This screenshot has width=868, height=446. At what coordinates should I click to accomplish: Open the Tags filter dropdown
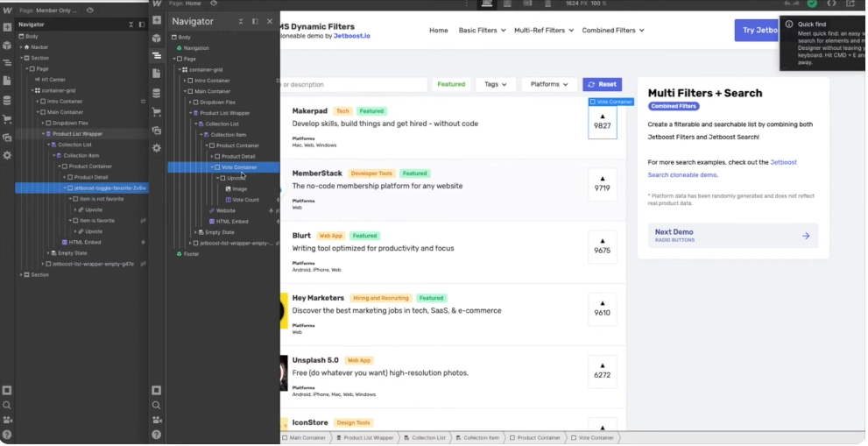496,84
